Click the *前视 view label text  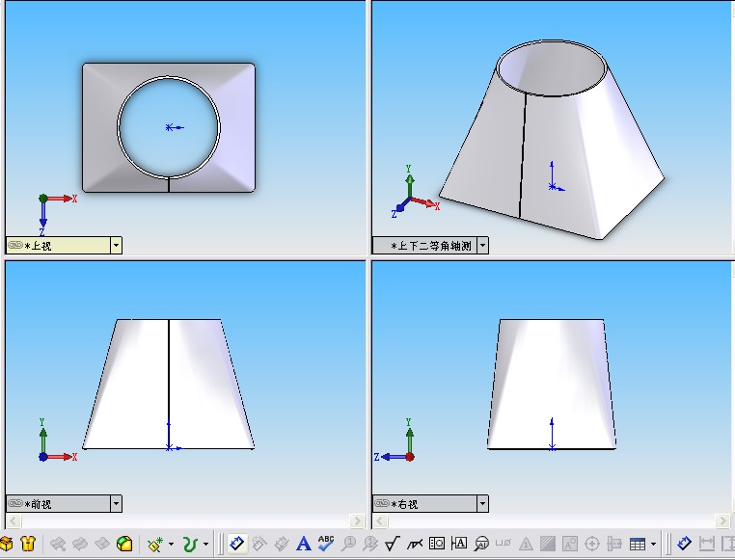coord(38,504)
